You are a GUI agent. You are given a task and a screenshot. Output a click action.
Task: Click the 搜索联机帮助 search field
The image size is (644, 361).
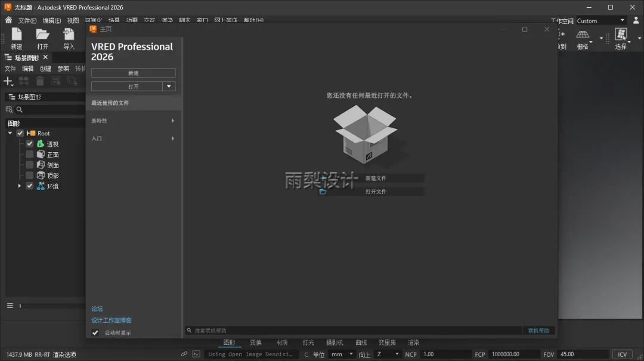[x=354, y=331]
